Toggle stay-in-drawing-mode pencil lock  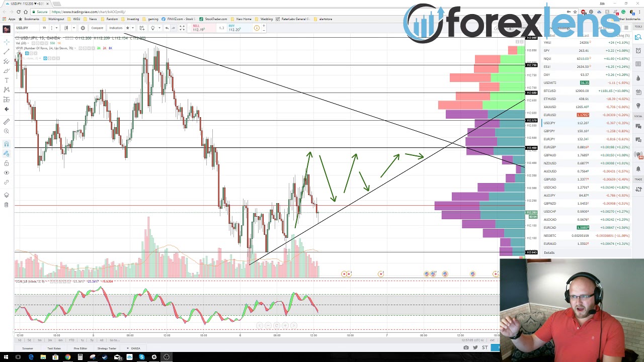pyautogui.click(x=7, y=153)
